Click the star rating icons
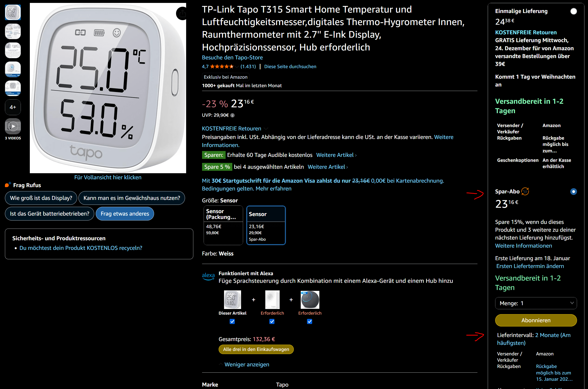 (x=221, y=67)
